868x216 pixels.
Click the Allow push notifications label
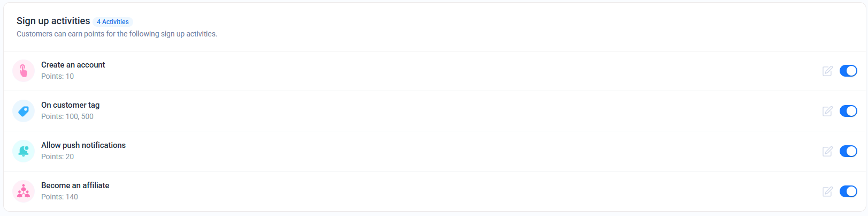click(83, 145)
